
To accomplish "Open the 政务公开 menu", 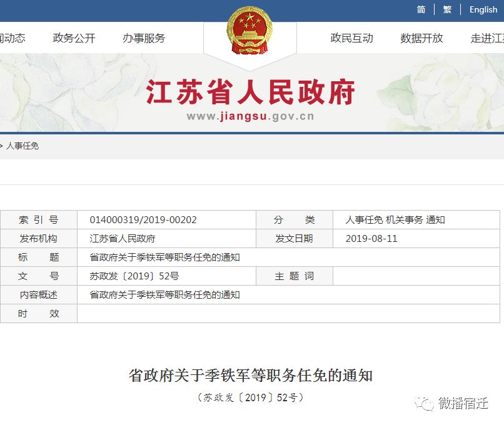I will (x=74, y=38).
